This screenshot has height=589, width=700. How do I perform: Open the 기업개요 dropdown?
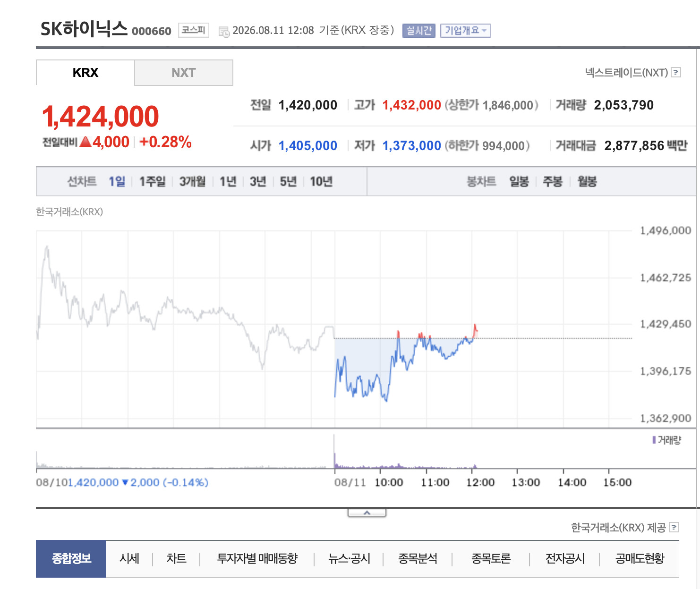(x=466, y=30)
